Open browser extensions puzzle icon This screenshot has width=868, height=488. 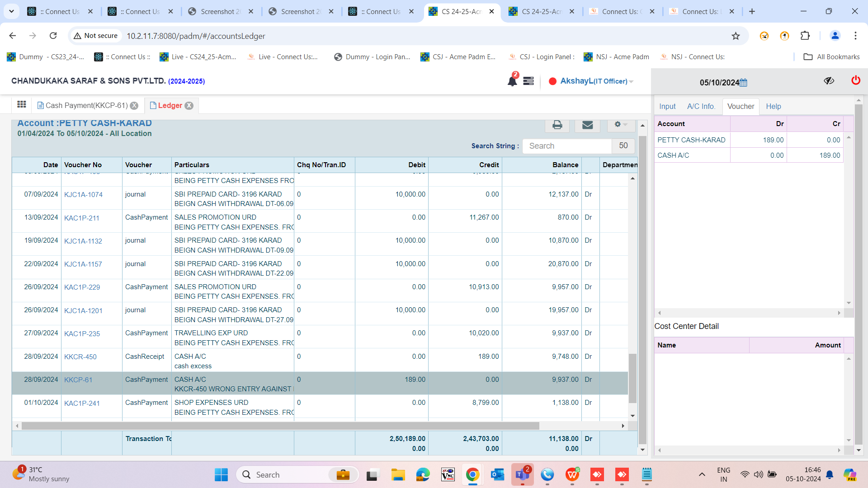pyautogui.click(x=805, y=36)
